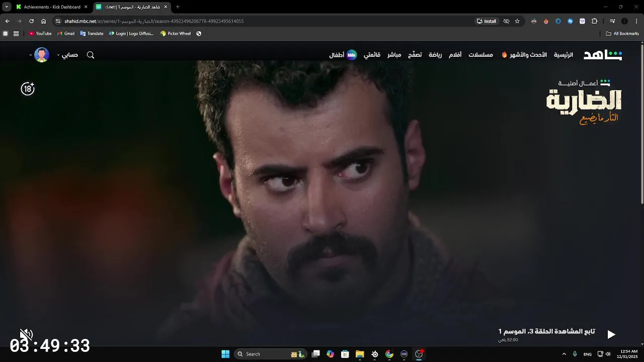Open رياضة sports menu item
This screenshot has height=362, width=644.
[x=435, y=55]
